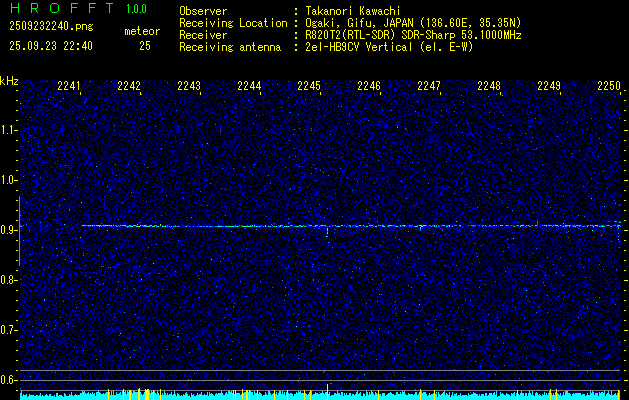Screen dimensions: 629x400
Task: Click the gray vertical range bar near 0.9 kHz
Action: (x=19, y=231)
